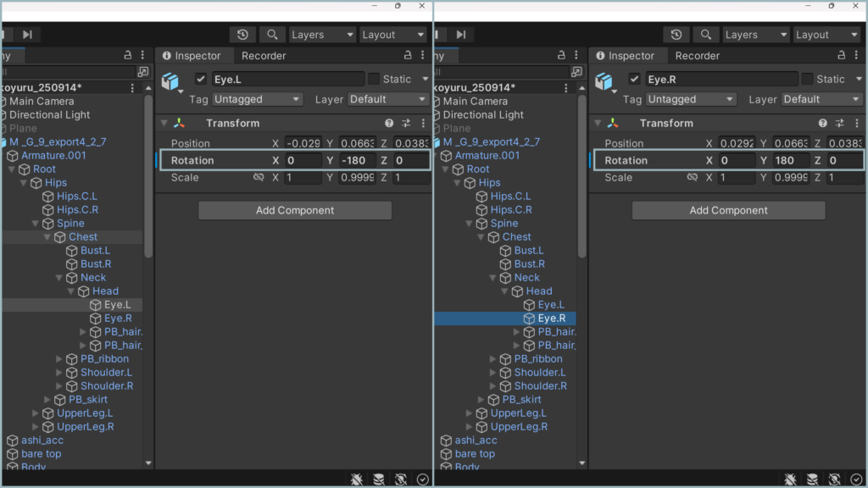
Task: Open Undo History in the left editor window
Action: pos(243,35)
